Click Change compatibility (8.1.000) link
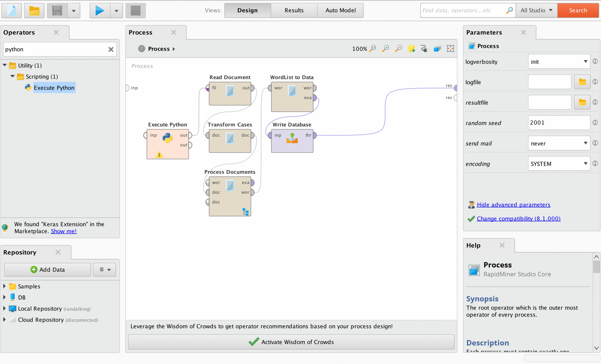This screenshot has width=601, height=364. click(x=519, y=219)
